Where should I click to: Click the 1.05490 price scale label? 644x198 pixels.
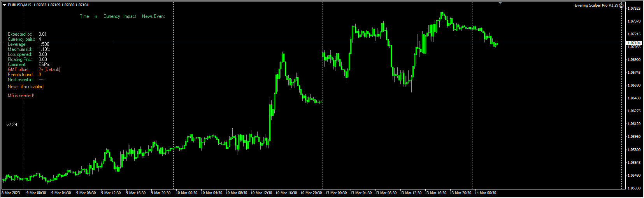pyautogui.click(x=634, y=175)
